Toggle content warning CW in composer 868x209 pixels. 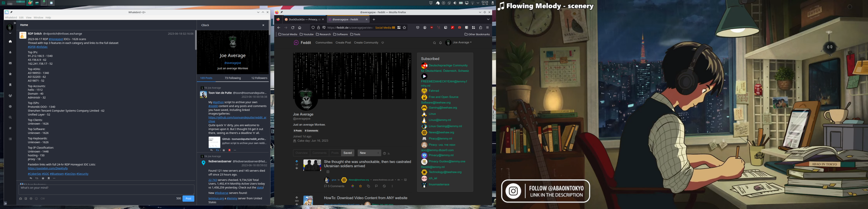pos(43,199)
